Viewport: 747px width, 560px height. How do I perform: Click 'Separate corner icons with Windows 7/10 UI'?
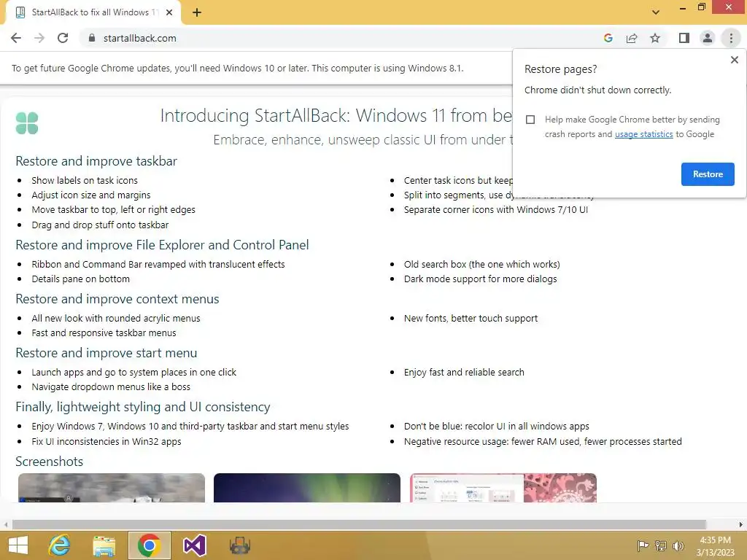tap(496, 210)
